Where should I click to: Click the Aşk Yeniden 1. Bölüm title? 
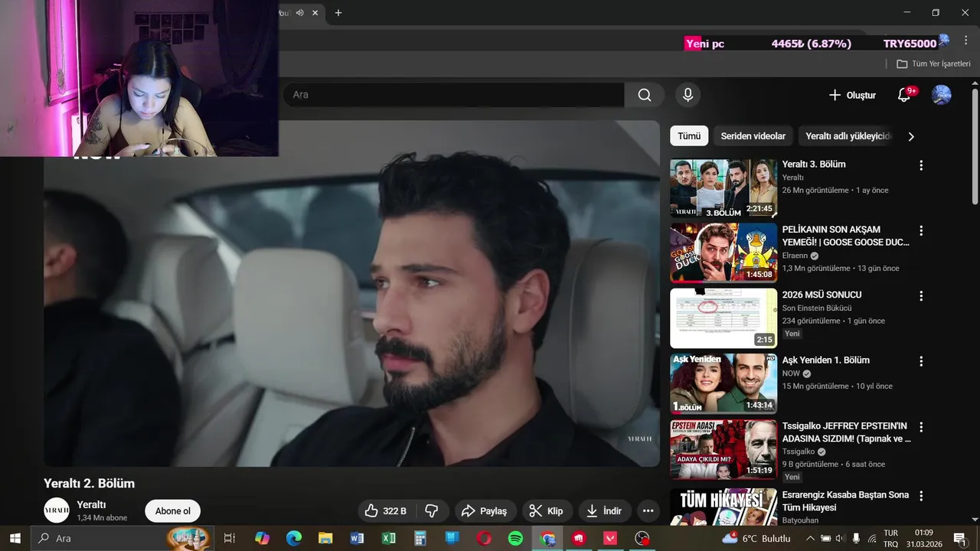[x=826, y=360]
